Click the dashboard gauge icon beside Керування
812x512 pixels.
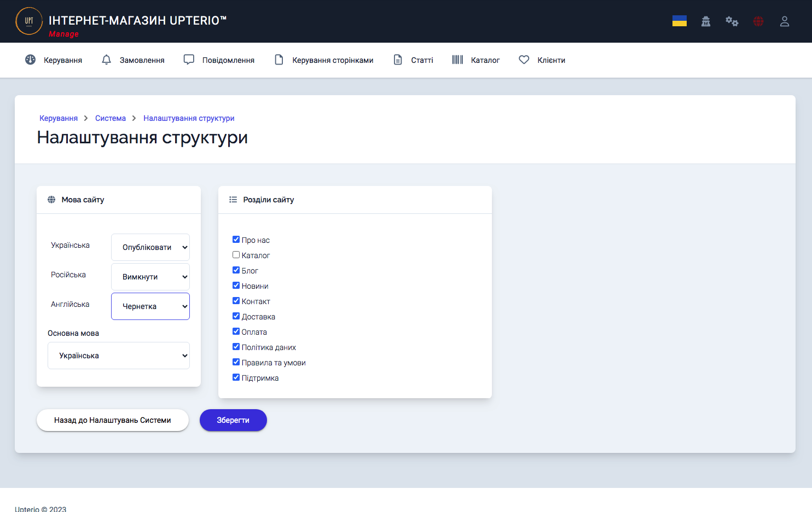click(31, 60)
